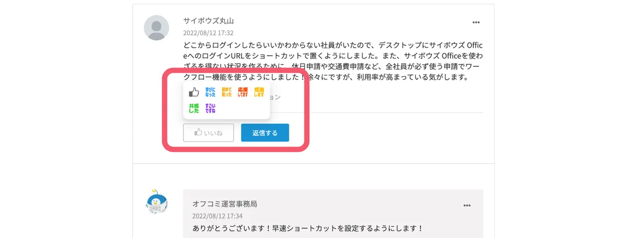Pick the purple すごいですね reaction stamp
The height and width of the screenshot is (238, 644).
pyautogui.click(x=210, y=108)
